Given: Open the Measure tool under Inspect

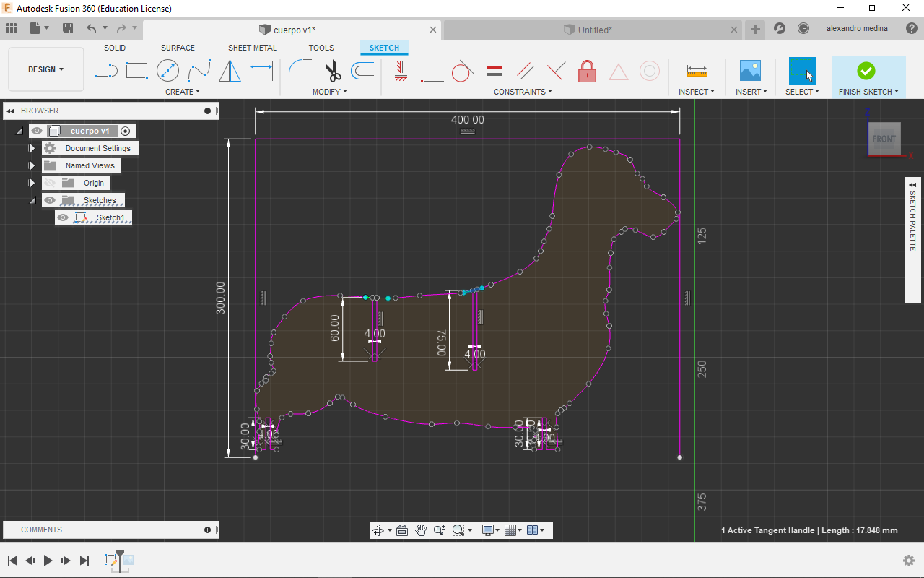Looking at the screenshot, I should tap(697, 71).
